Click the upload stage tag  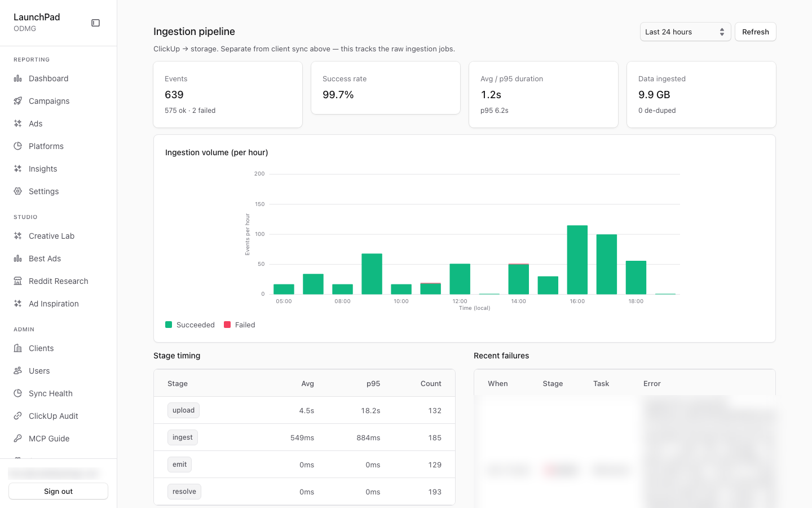(183, 410)
